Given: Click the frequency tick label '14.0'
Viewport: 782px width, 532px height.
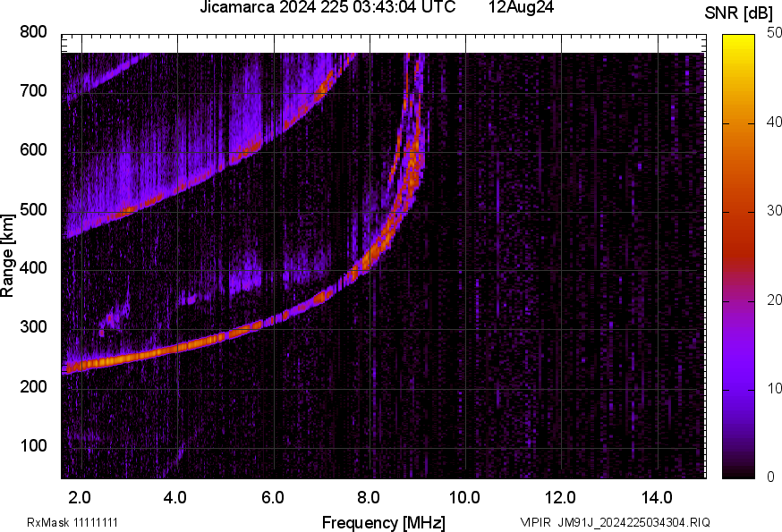Looking at the screenshot, I should pos(657,498).
